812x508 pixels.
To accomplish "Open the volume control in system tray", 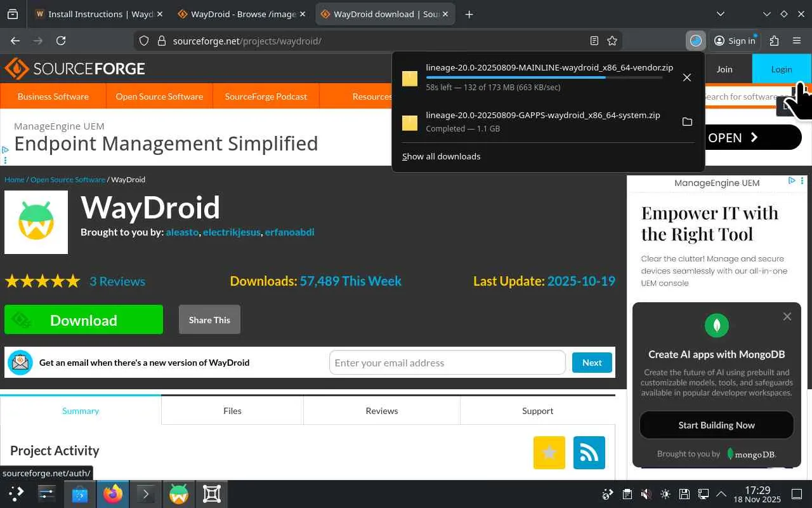I will pyautogui.click(x=646, y=494).
